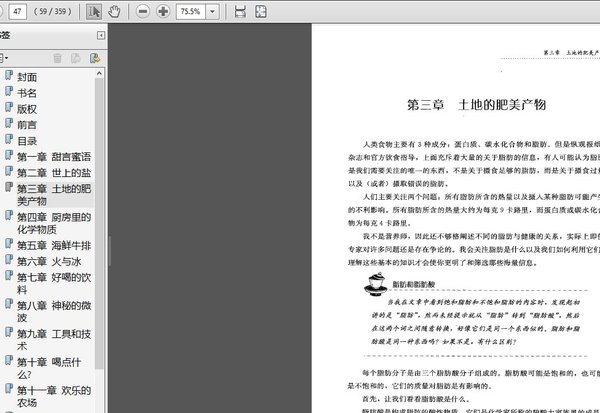600x413 pixels.
Task: Open bookmark 目录
Action: (27, 141)
